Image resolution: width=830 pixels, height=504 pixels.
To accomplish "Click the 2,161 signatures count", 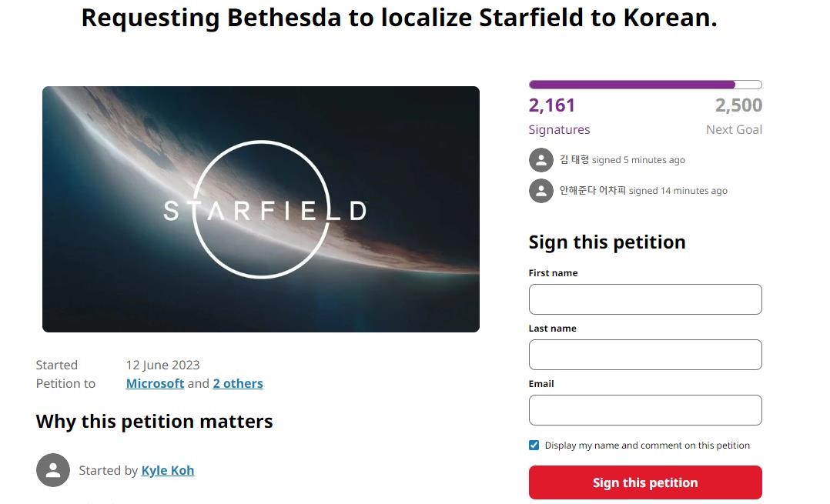I will point(552,105).
